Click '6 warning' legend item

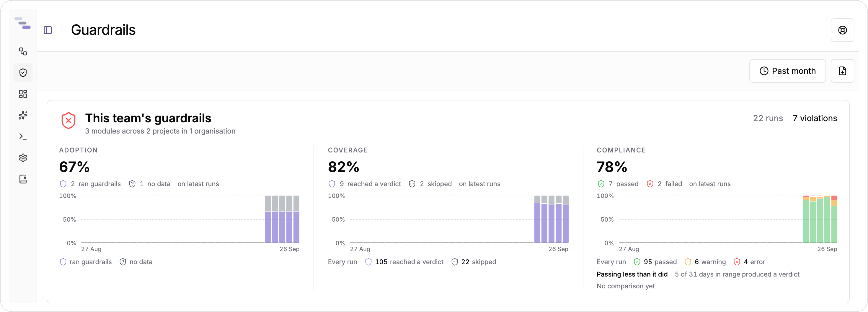point(705,262)
